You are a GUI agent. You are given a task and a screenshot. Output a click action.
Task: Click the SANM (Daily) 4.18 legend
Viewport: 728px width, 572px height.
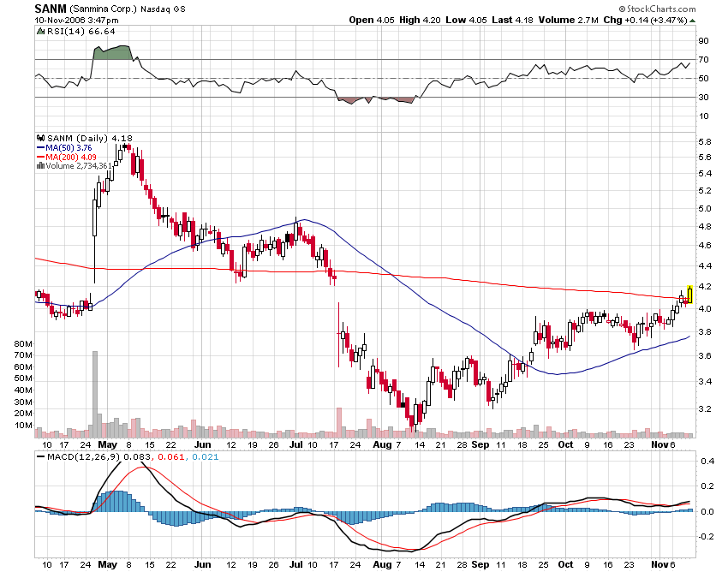pos(90,139)
